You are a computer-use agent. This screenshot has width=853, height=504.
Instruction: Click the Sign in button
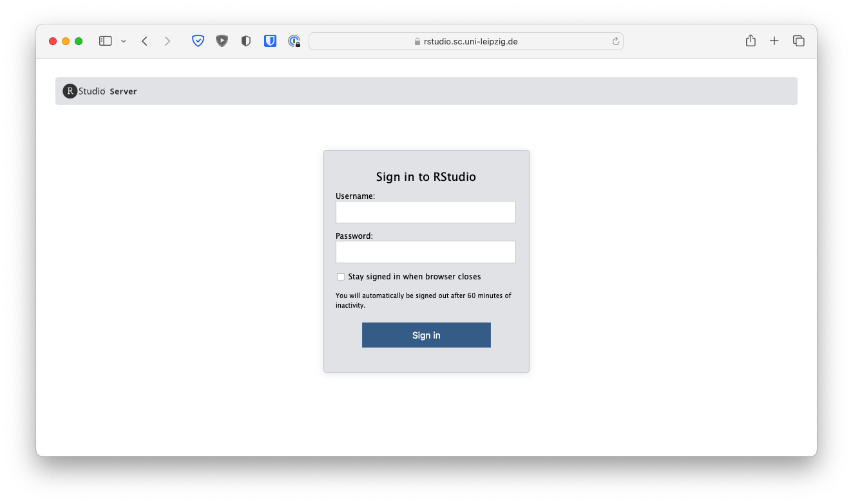click(426, 335)
